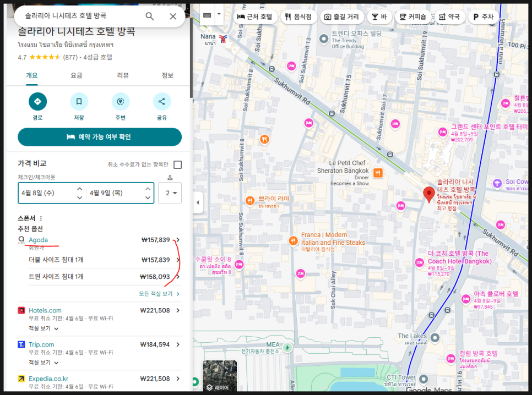Share the hotel via 공유 icon
Viewport: 532px width, 395px height.
162,101
